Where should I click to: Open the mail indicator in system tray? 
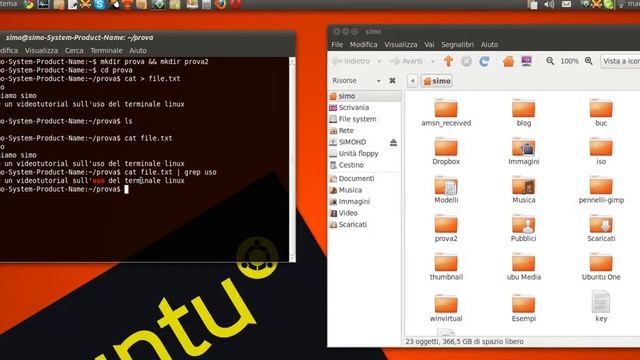[566, 4]
